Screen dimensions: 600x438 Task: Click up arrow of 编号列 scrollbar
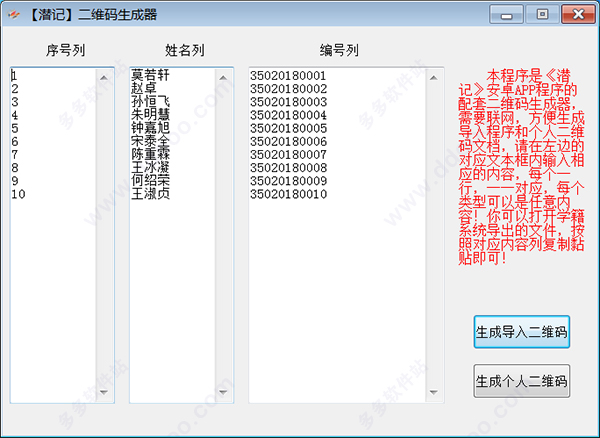(433, 78)
